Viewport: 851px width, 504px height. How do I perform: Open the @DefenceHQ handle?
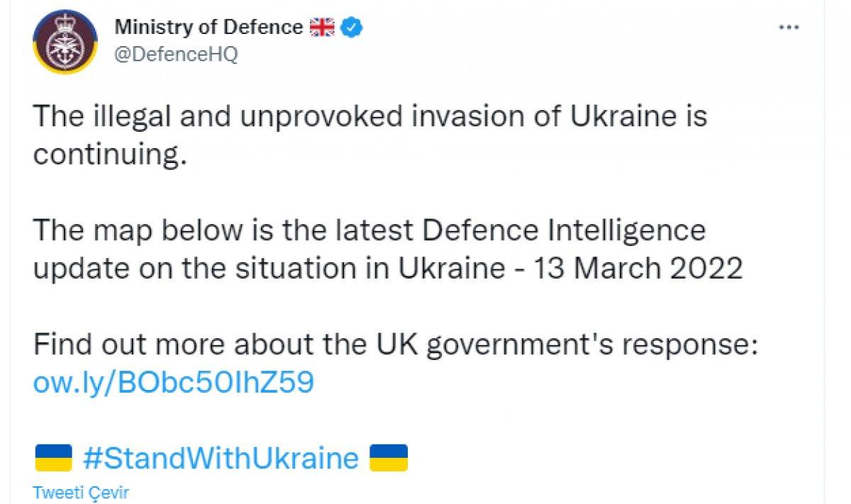click(176, 55)
